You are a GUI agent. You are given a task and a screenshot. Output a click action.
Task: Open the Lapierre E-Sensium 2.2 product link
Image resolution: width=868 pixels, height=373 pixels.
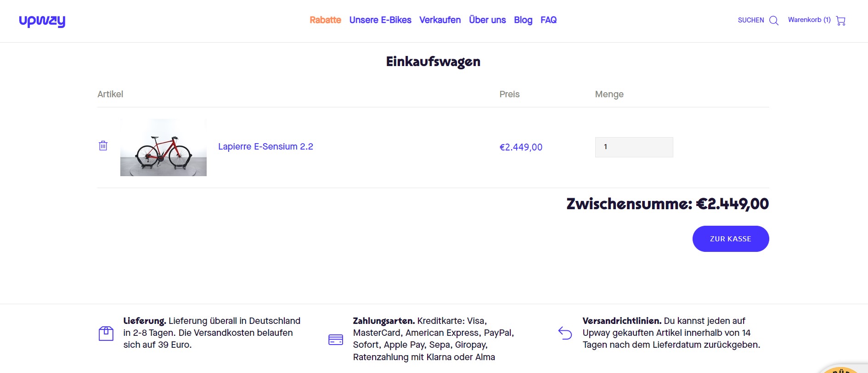265,146
